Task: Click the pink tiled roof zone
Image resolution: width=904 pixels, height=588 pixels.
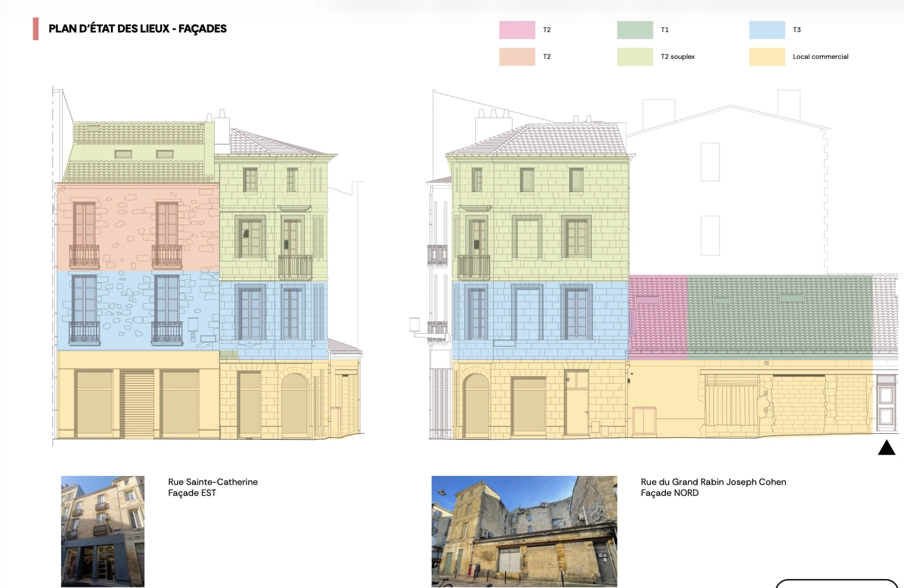Action: [658, 317]
